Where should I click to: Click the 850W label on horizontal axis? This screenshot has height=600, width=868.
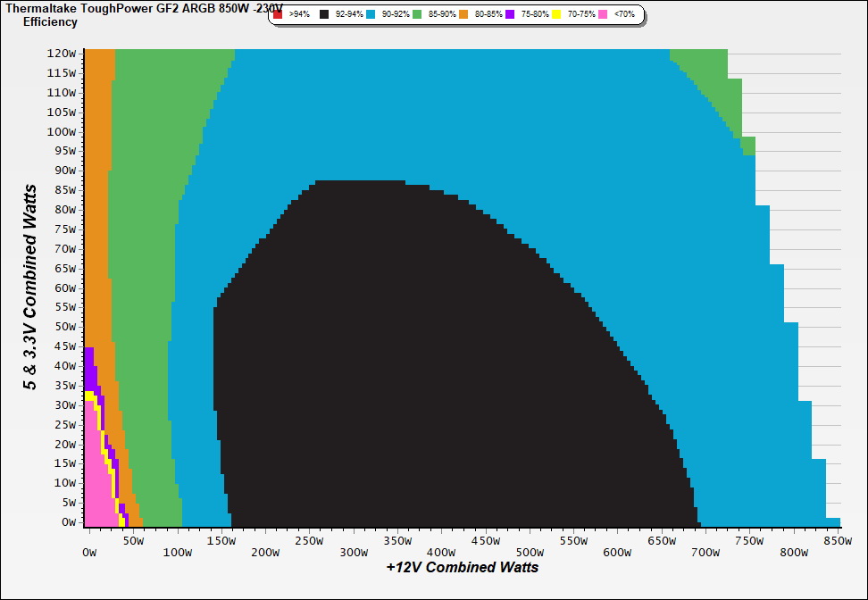click(x=837, y=540)
